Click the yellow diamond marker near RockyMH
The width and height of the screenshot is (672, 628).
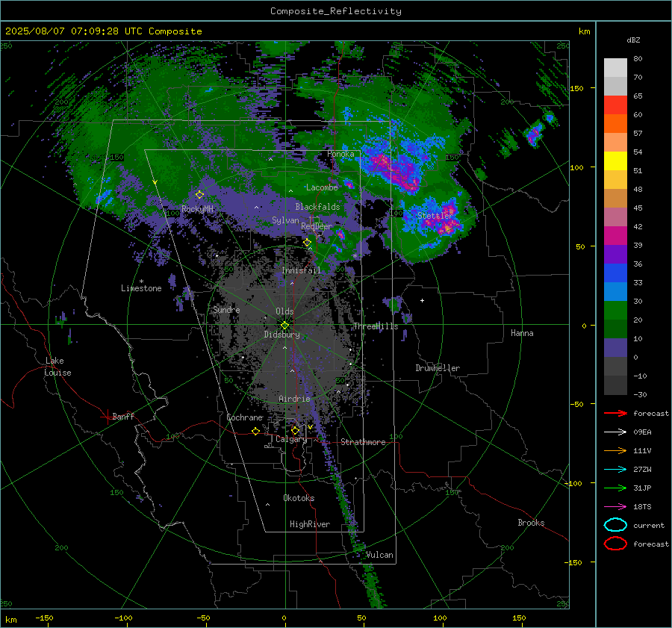tap(199, 195)
